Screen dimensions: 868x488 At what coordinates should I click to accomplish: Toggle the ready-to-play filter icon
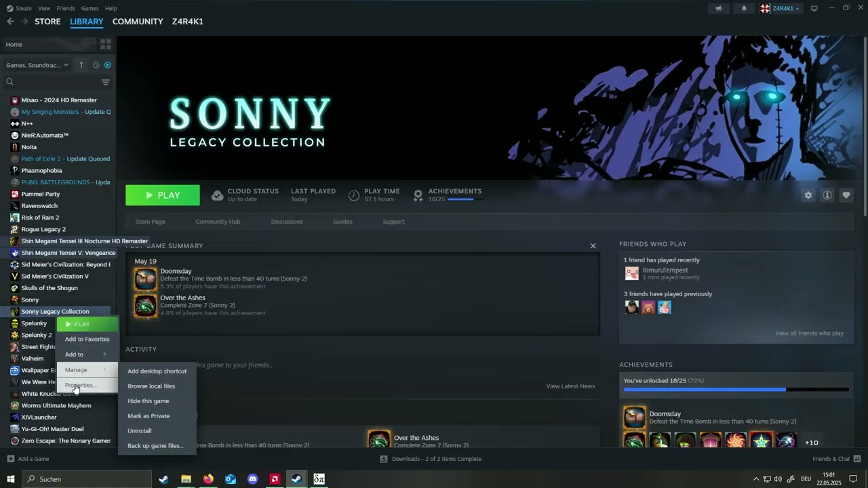[107, 65]
